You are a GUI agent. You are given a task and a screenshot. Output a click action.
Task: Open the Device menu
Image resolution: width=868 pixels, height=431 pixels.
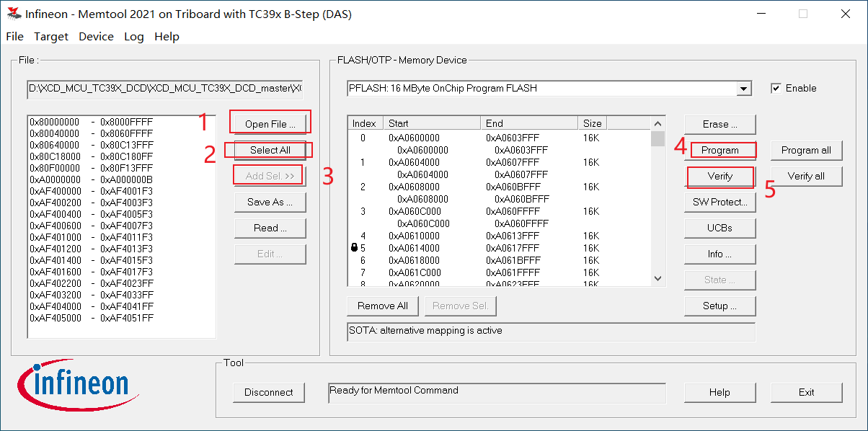point(96,36)
